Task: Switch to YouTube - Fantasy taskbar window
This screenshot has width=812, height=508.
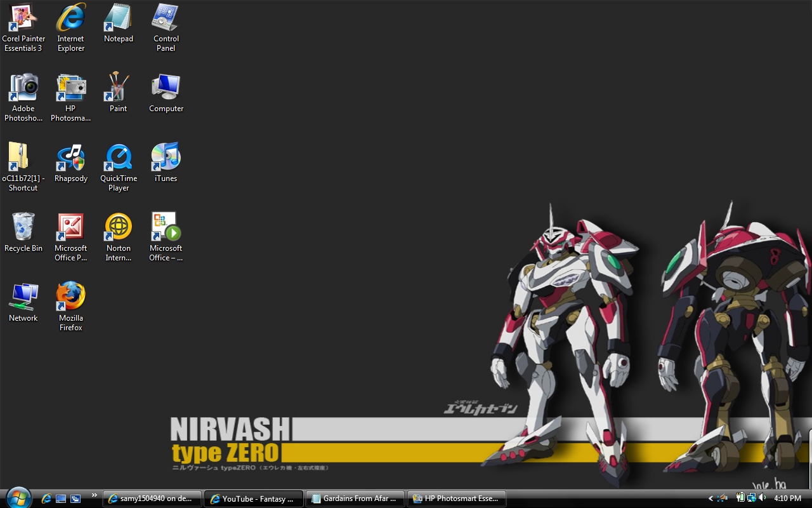Action: (x=254, y=498)
